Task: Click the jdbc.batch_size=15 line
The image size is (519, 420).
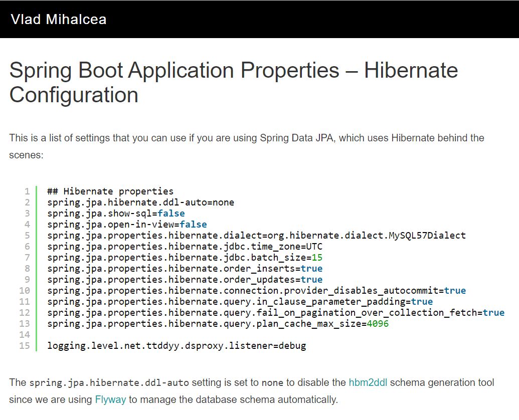Action: pos(185,257)
